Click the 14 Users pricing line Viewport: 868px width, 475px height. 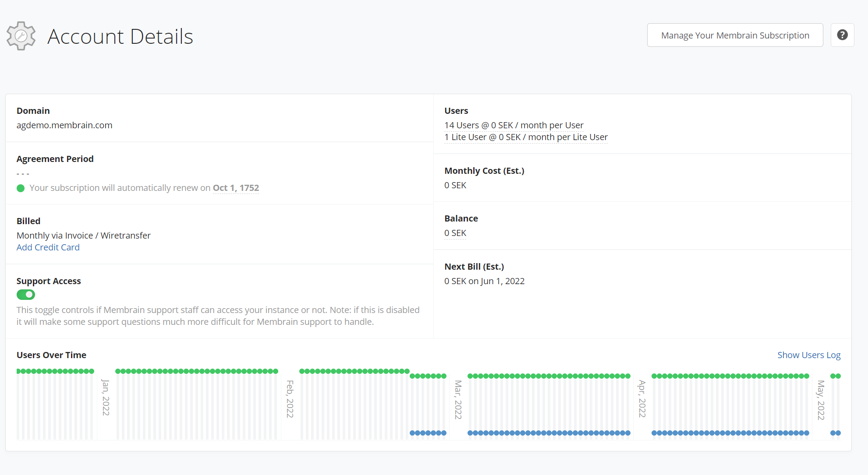pos(514,125)
